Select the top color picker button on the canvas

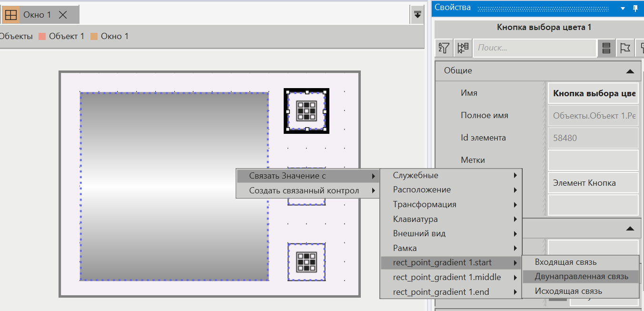coord(306,111)
